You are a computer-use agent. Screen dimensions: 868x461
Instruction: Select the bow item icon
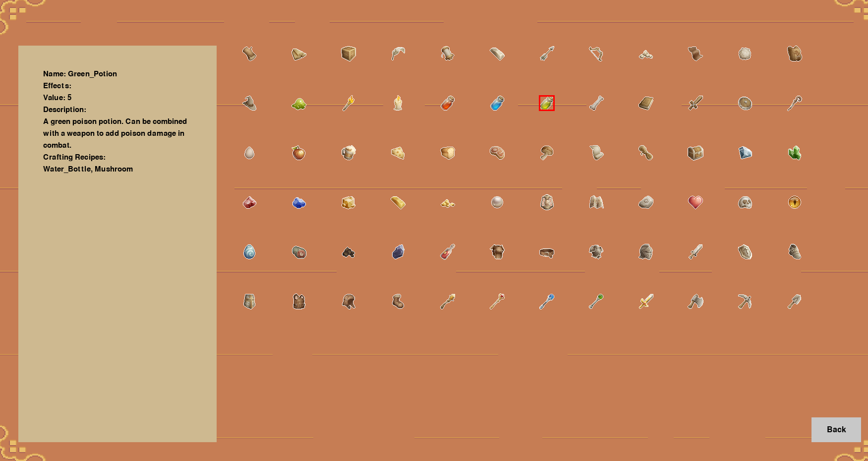point(596,54)
